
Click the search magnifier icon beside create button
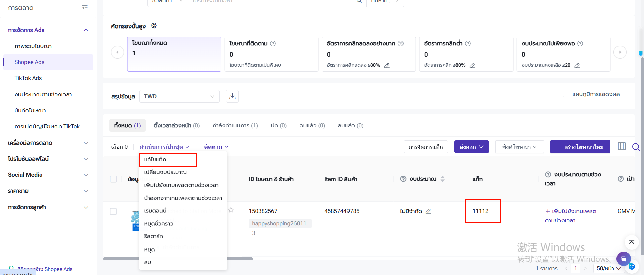636,147
